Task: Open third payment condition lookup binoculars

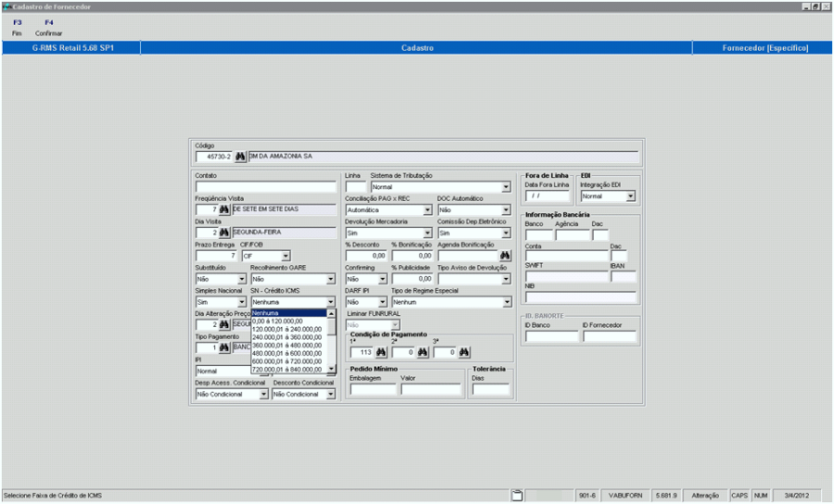Action: pos(464,352)
